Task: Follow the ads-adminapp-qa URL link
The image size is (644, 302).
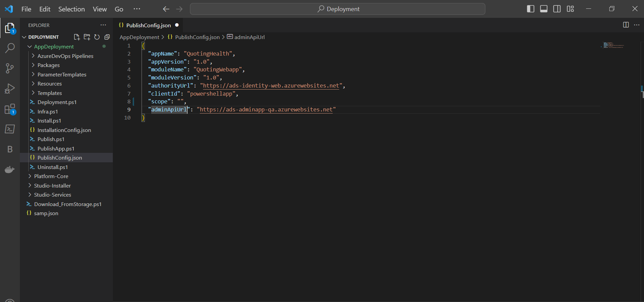Action: pyautogui.click(x=266, y=109)
